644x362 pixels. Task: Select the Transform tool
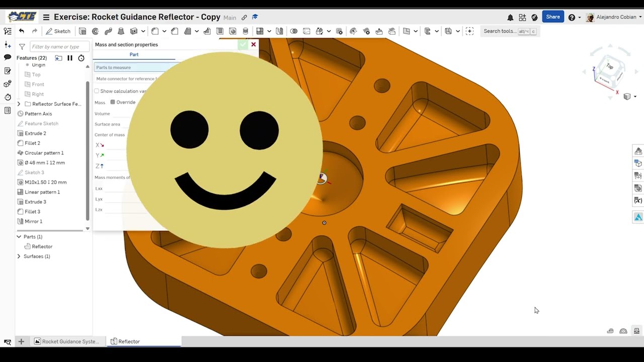pyautogui.click(x=319, y=31)
